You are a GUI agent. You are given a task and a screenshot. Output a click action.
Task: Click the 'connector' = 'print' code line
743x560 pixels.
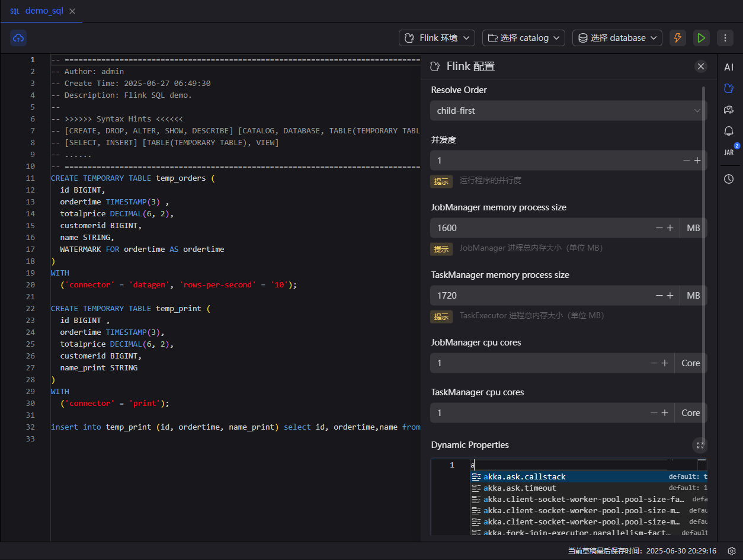point(115,404)
